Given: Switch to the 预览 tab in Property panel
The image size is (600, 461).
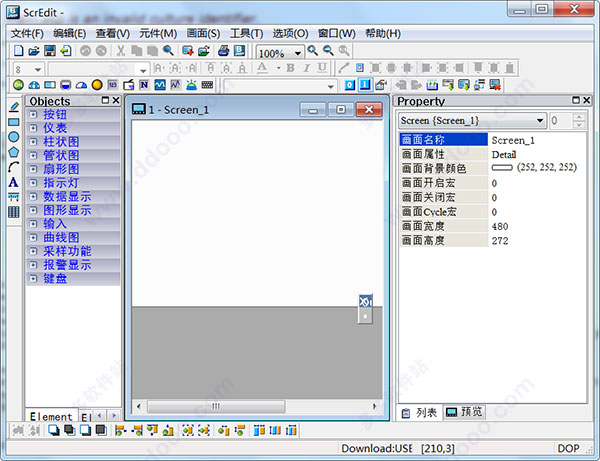Looking at the screenshot, I should tap(465, 412).
